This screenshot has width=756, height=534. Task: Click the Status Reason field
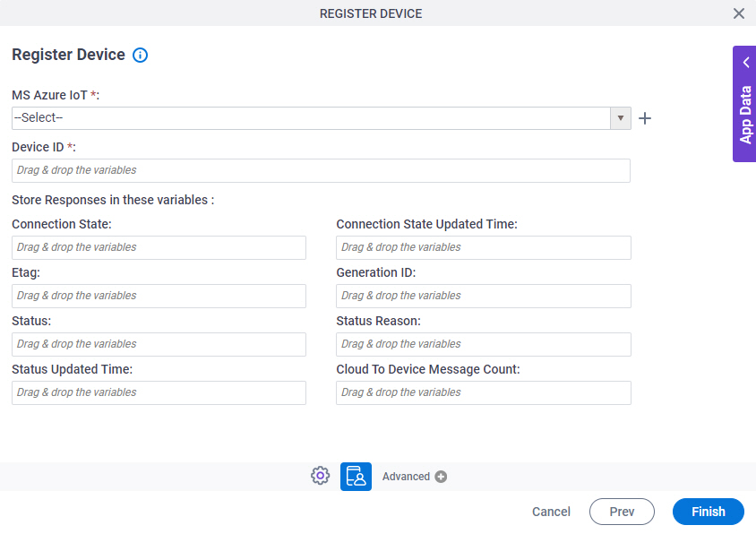pyautogui.click(x=483, y=344)
